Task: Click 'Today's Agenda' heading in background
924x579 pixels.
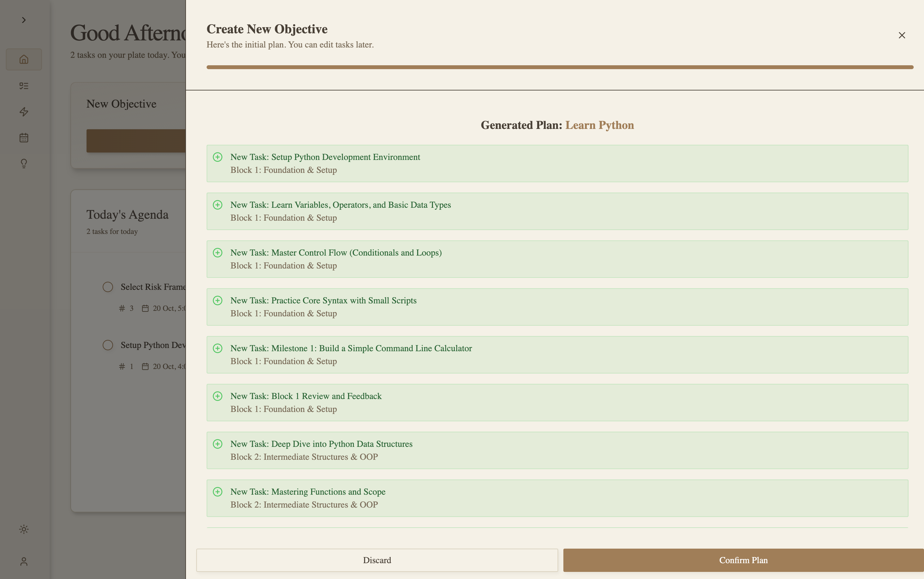Action: tap(128, 215)
